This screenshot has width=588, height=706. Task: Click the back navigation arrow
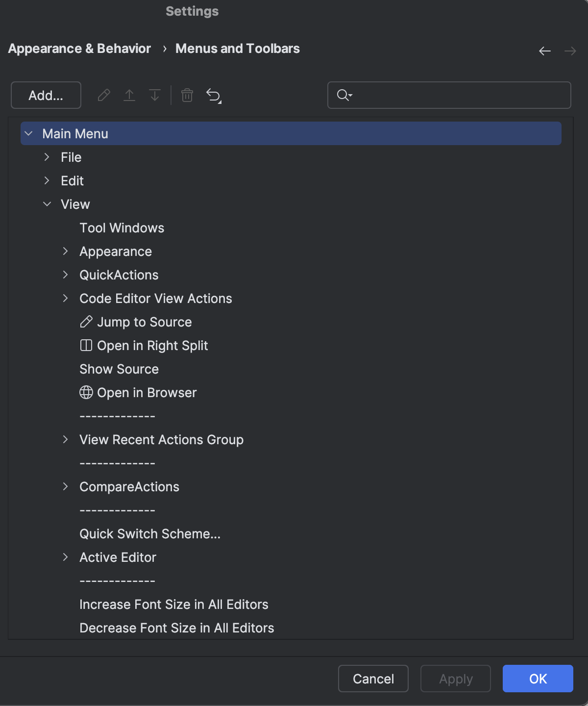[544, 50]
